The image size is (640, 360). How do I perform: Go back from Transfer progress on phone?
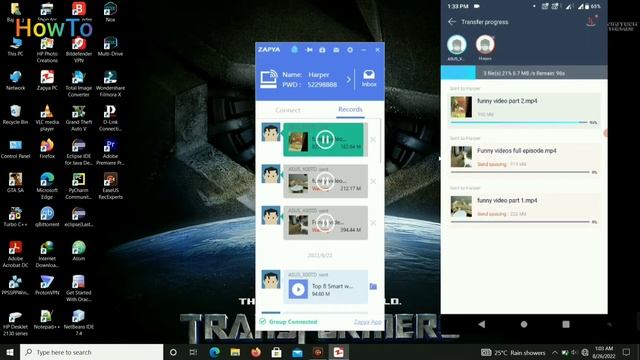(x=452, y=22)
